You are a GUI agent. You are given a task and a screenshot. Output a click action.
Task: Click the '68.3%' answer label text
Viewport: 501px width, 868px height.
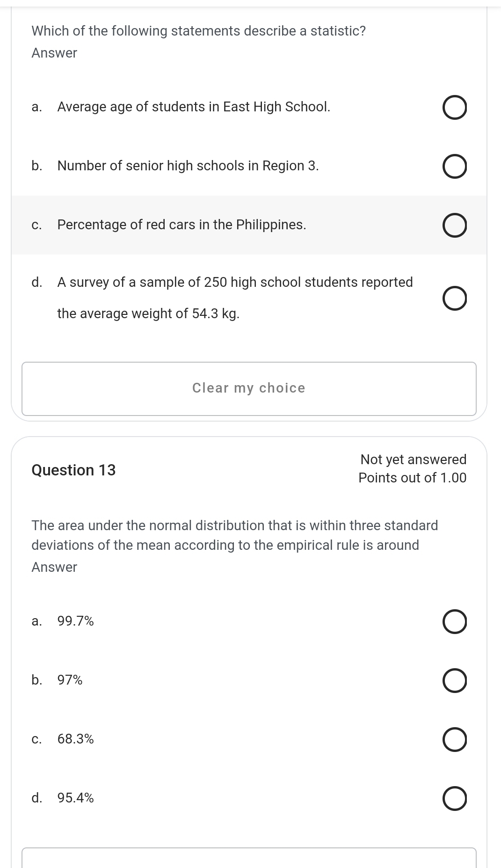pyautogui.click(x=76, y=739)
